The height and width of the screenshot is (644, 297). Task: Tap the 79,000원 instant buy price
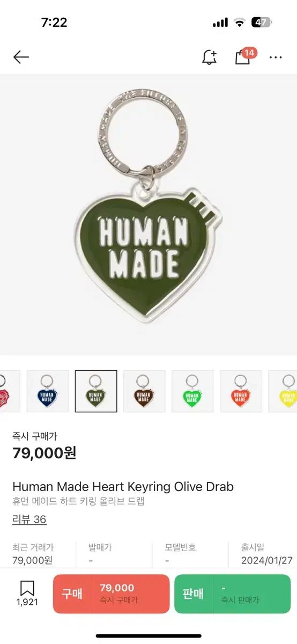[44, 453]
